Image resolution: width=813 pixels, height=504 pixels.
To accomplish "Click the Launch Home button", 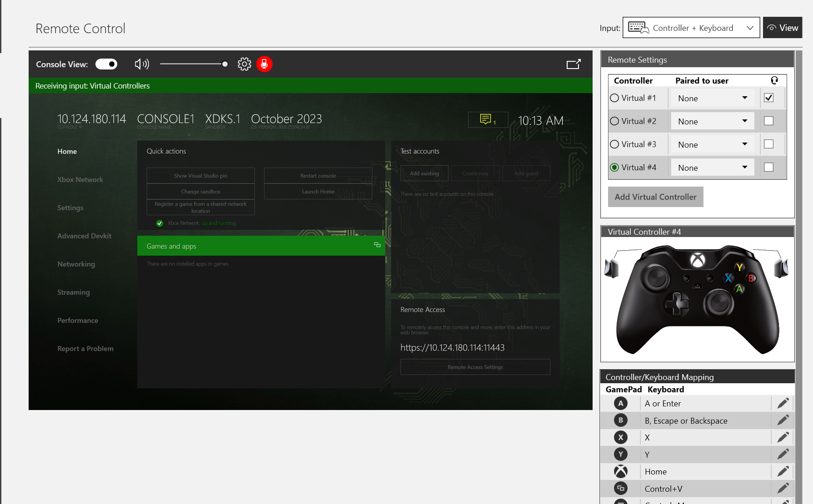I will pos(318,192).
